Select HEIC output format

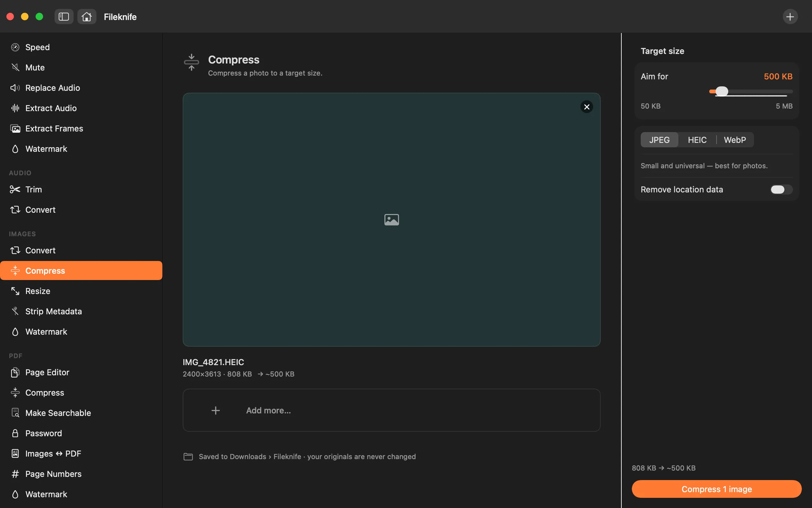click(x=697, y=140)
